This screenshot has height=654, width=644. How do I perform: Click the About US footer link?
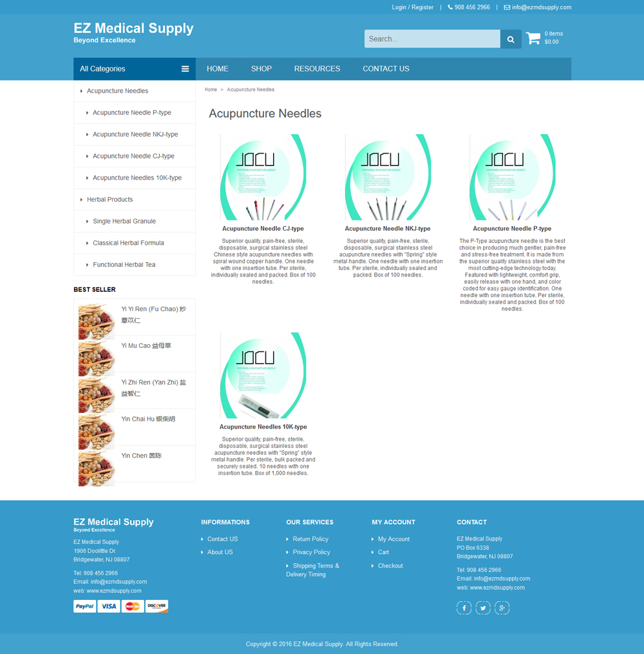coord(220,552)
